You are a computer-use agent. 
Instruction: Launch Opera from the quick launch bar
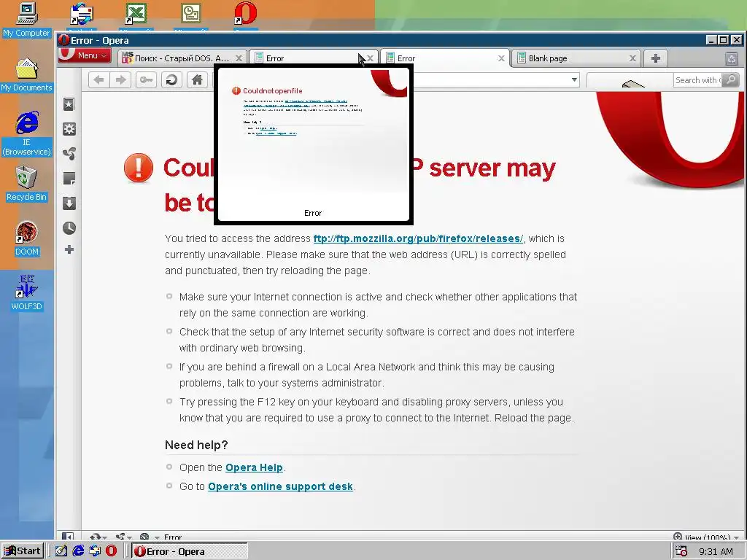coord(111,551)
